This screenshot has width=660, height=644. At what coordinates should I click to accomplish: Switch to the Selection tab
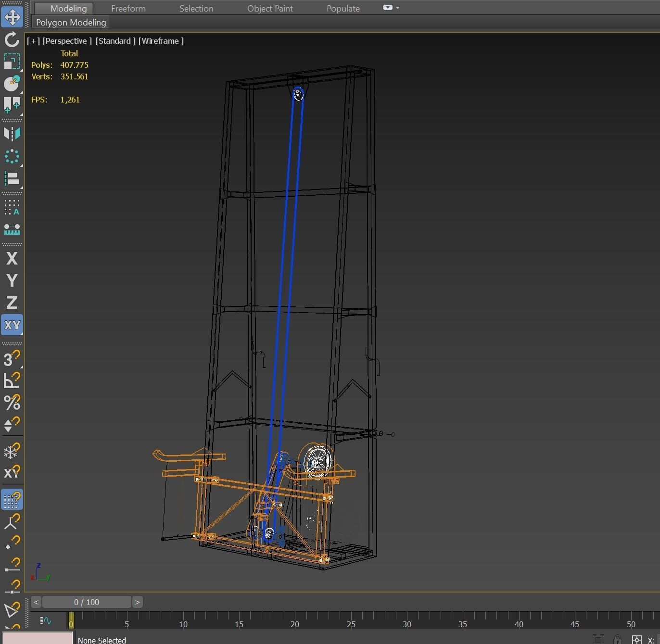coord(196,8)
